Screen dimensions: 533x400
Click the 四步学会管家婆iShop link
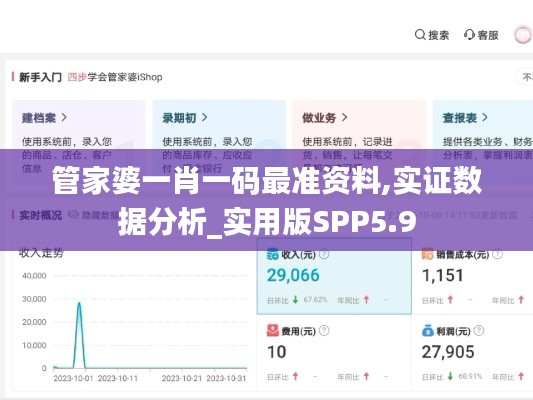115,77
